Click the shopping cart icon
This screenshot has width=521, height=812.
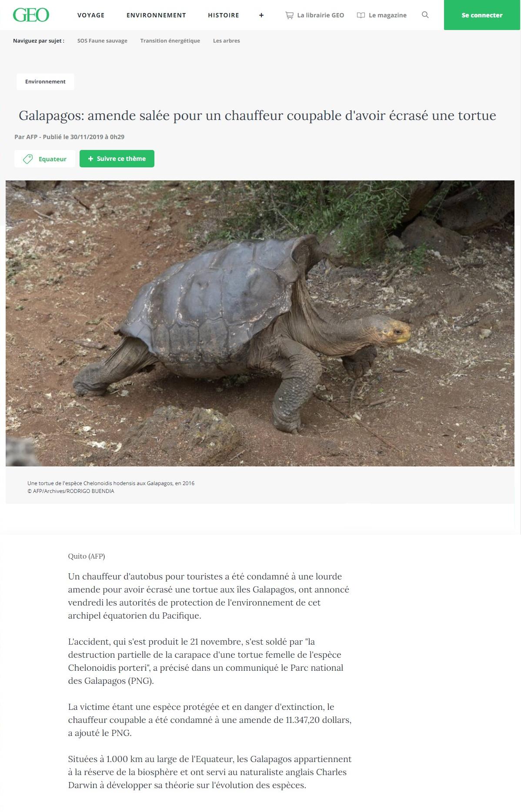point(289,15)
